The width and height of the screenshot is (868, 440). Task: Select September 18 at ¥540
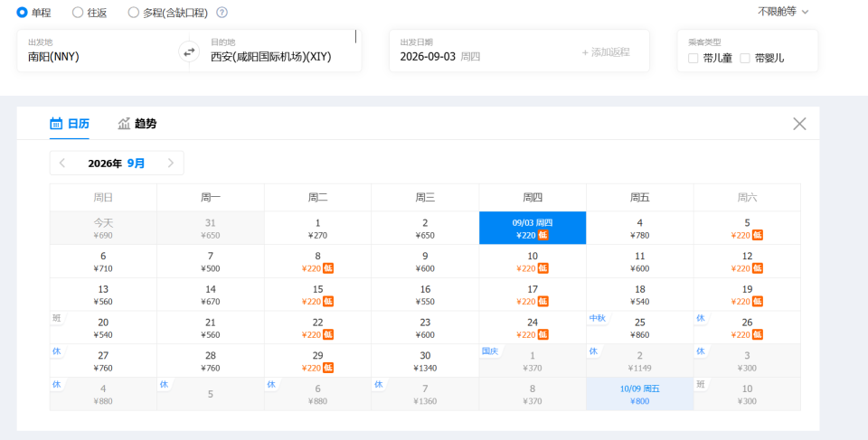tap(640, 295)
